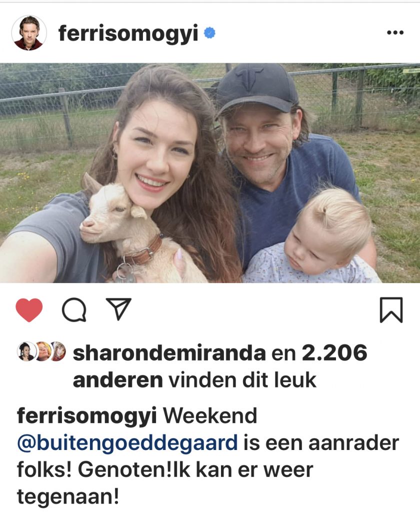Open comments with speech bubble icon
The height and width of the screenshot is (512, 420).
tap(74, 310)
